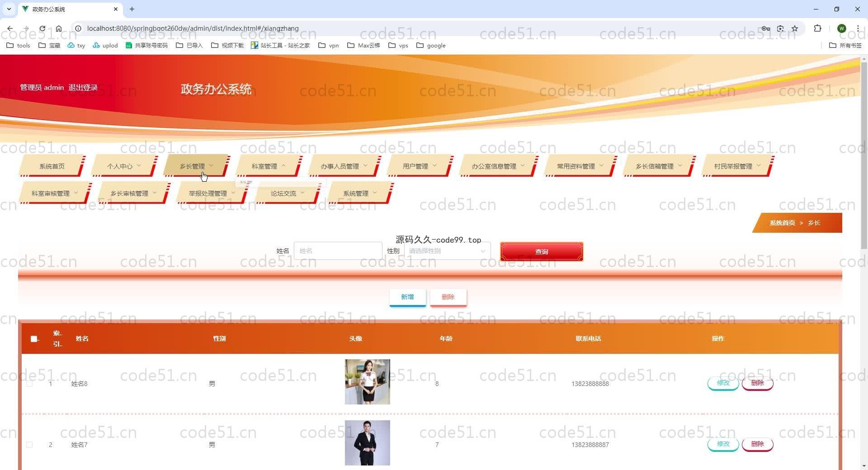Open the uplod bookmark
Image resolution: width=868 pixels, height=470 pixels.
[105, 46]
